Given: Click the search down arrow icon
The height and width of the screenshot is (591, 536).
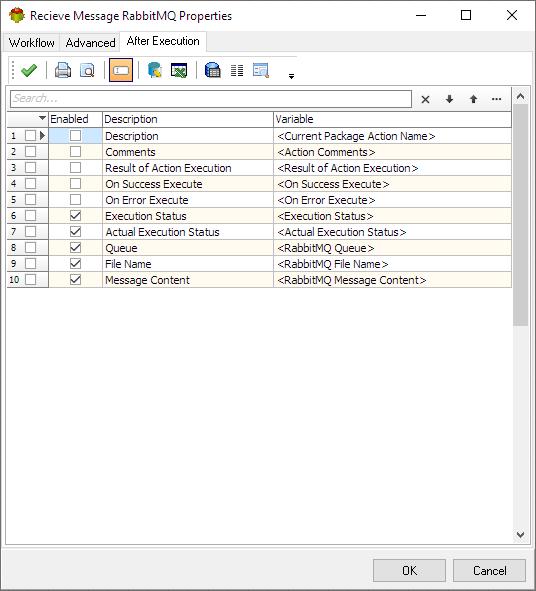Looking at the screenshot, I should tap(449, 99).
